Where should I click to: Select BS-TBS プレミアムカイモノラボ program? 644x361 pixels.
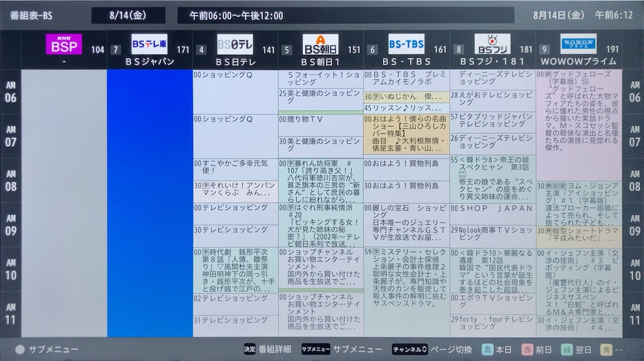click(407, 81)
